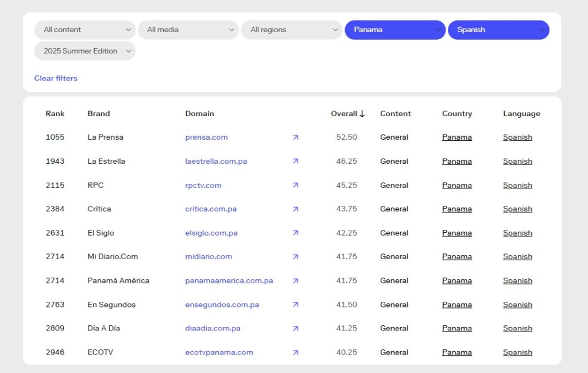588x373 pixels.
Task: Click external link arrow for elsiglo.com.pa
Action: click(296, 233)
